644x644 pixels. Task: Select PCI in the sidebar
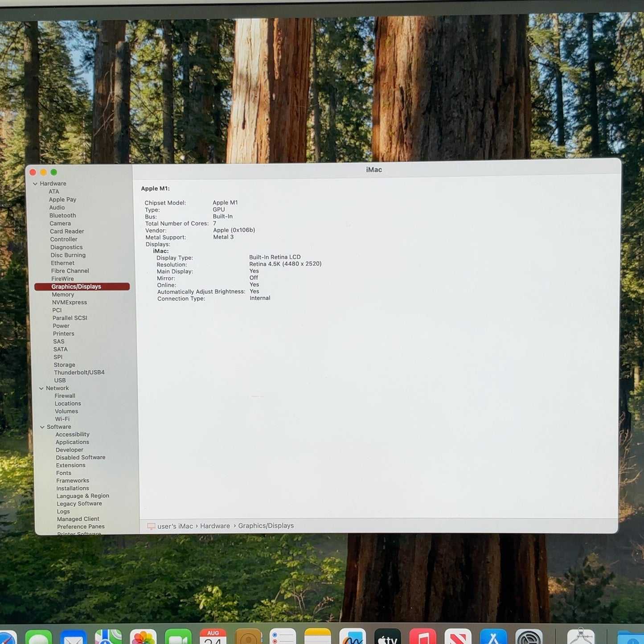[57, 310]
